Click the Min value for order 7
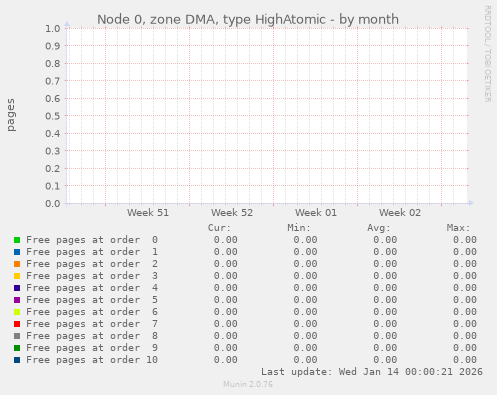The image size is (497, 395). pyautogui.click(x=305, y=324)
